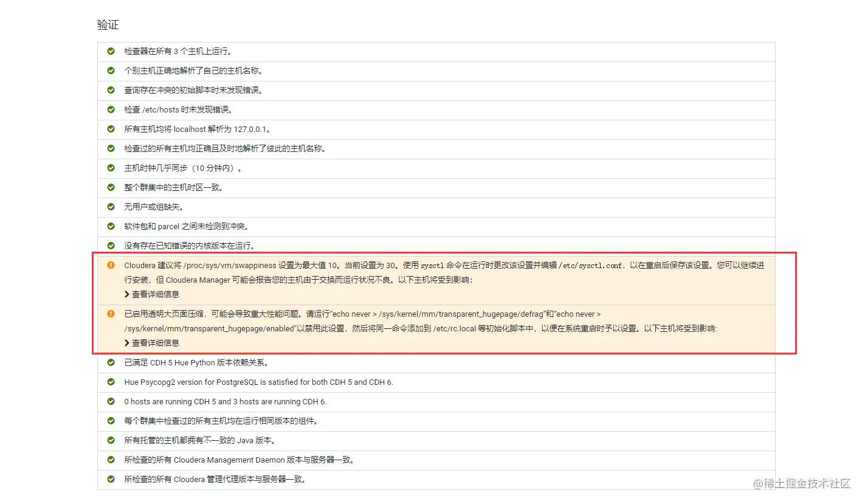Click the check icon beside 软件包和 parcel 之间未检测到冲突
Image resolution: width=865 pixels, height=504 pixels.
click(x=111, y=227)
